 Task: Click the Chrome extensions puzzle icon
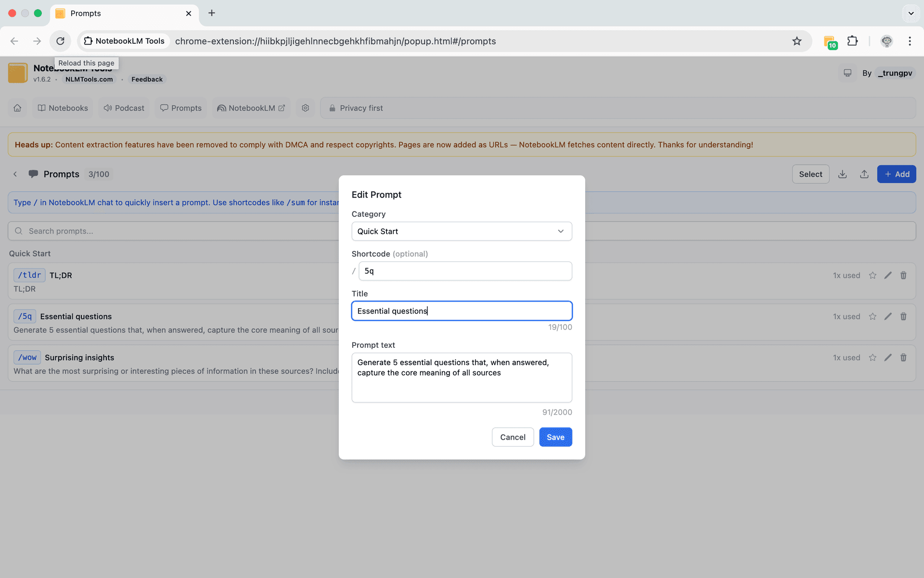pyautogui.click(x=853, y=41)
